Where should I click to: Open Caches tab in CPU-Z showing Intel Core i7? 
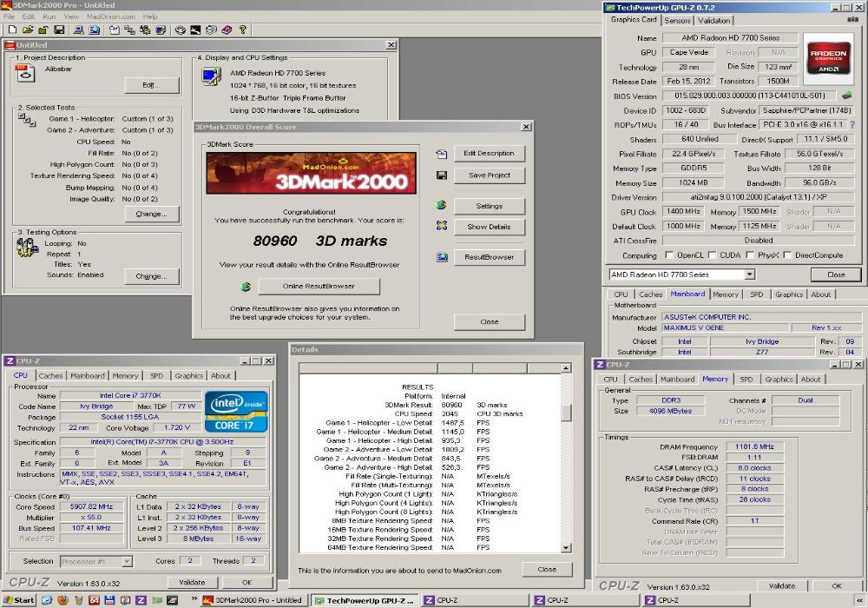pyautogui.click(x=50, y=375)
